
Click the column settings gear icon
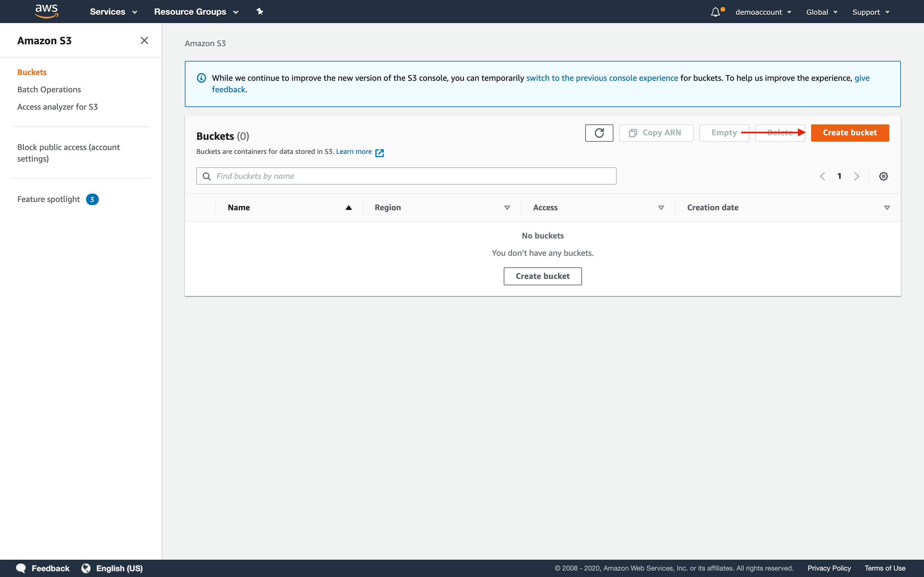tap(884, 175)
